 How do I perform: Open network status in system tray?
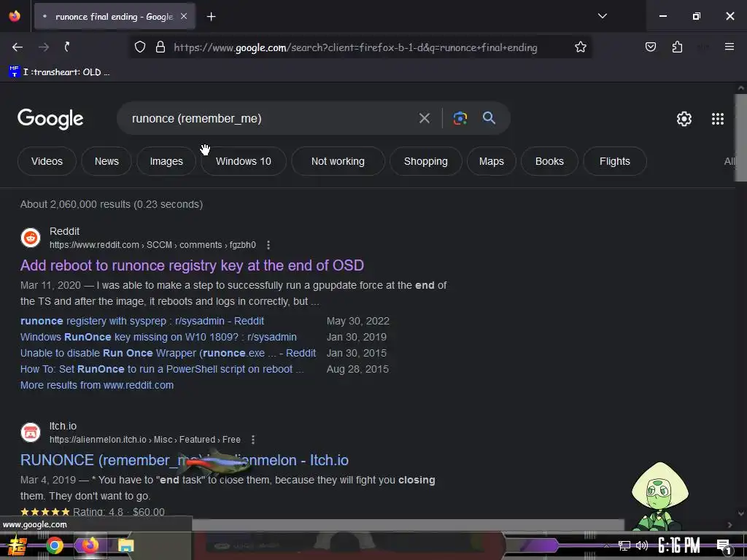point(624,545)
